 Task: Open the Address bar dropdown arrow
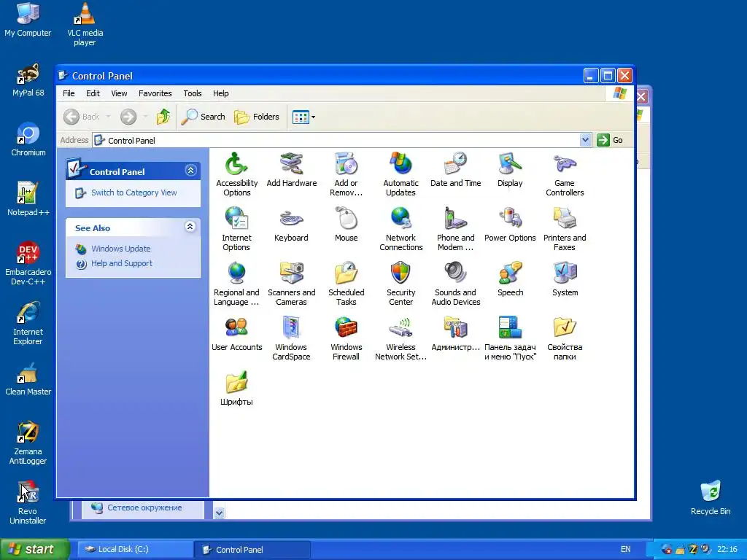coord(586,140)
